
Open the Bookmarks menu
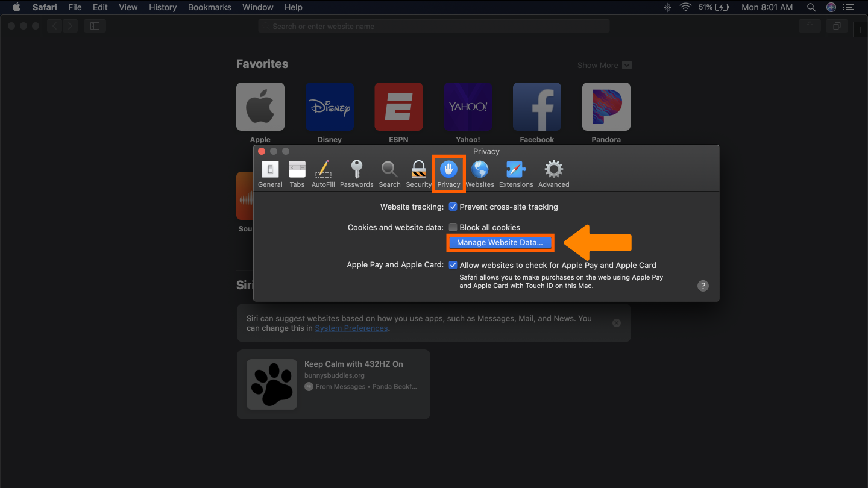(x=210, y=7)
